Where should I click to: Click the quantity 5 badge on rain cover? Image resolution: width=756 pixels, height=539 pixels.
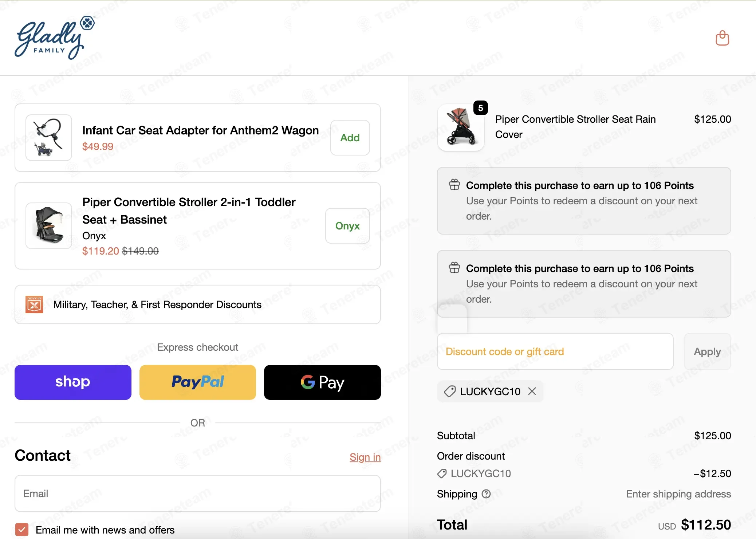[x=481, y=108]
